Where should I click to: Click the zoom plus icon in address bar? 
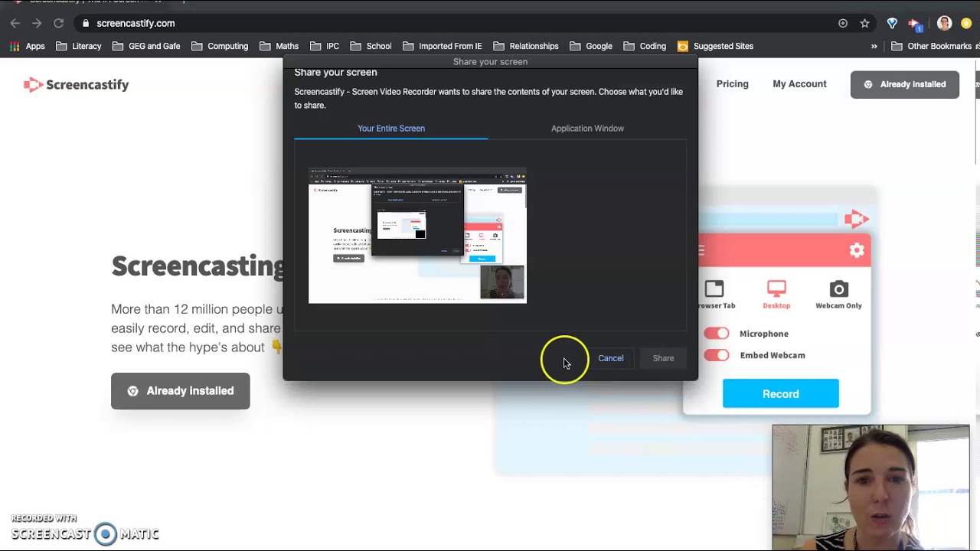[x=843, y=23]
